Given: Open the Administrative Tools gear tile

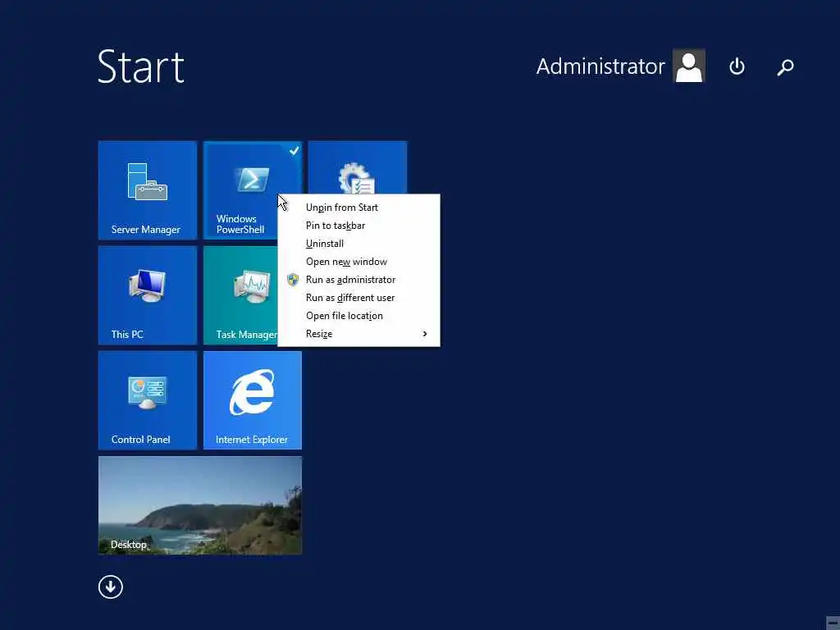Looking at the screenshot, I should 358,167.
